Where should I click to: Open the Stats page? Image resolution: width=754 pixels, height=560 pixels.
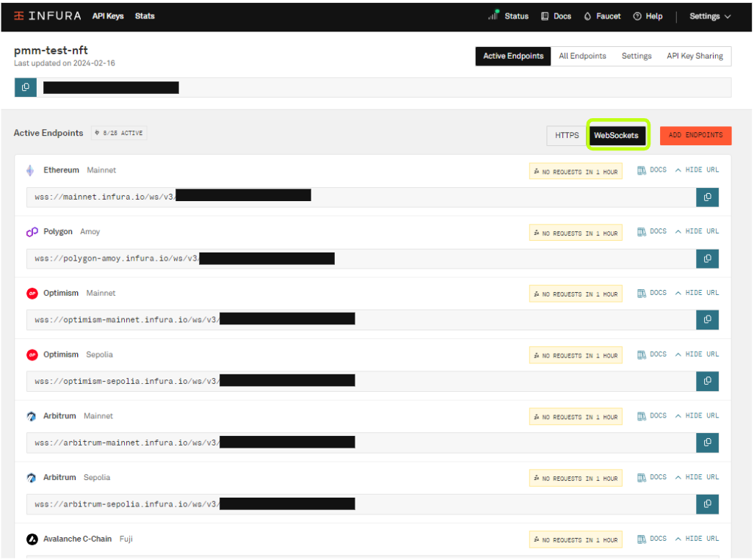(145, 16)
